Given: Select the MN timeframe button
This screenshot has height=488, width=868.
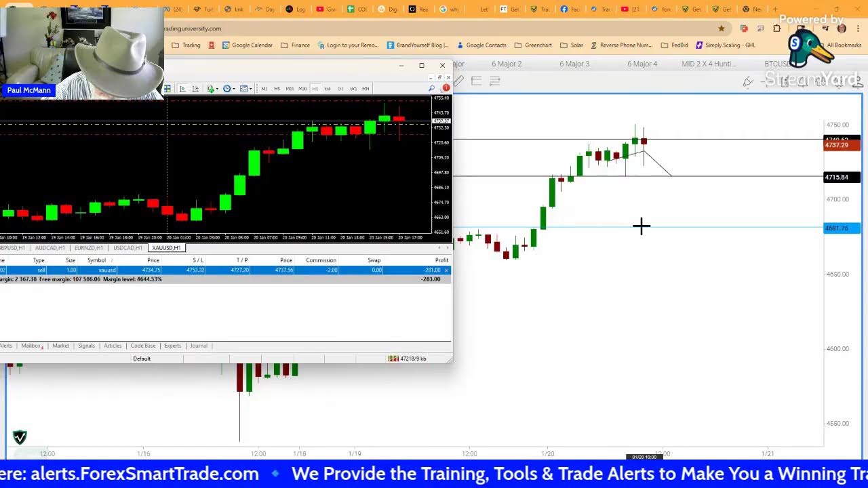Looking at the screenshot, I should click(366, 89).
